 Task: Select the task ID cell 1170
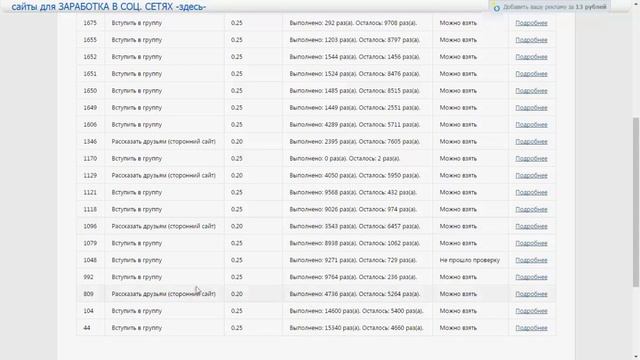coord(90,158)
